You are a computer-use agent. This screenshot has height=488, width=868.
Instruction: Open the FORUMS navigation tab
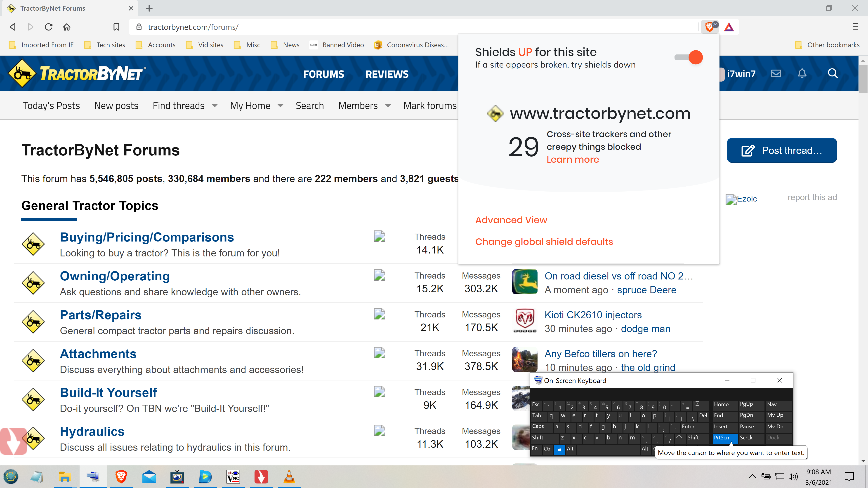[x=323, y=74]
